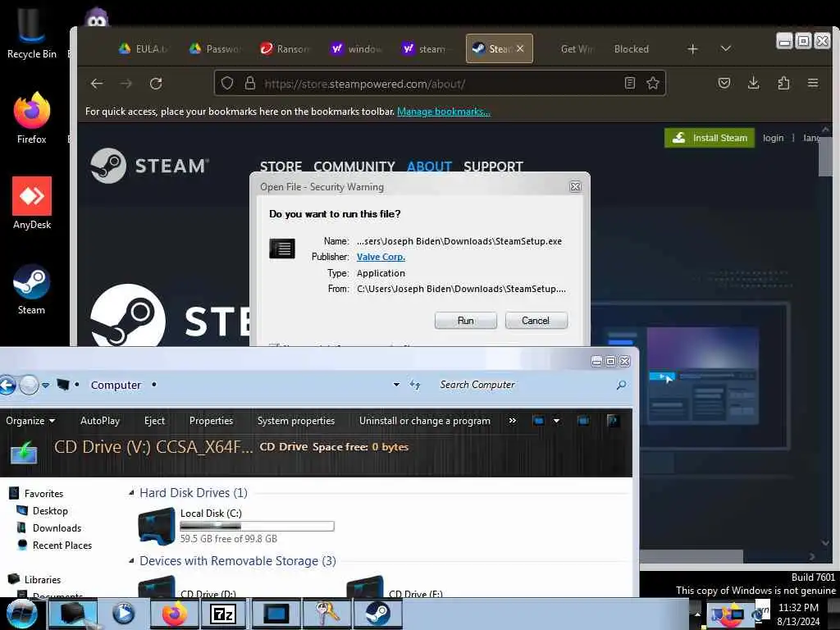Image resolution: width=840 pixels, height=630 pixels.
Task: Open the Windows Start orb
Action: pyautogui.click(x=21, y=614)
